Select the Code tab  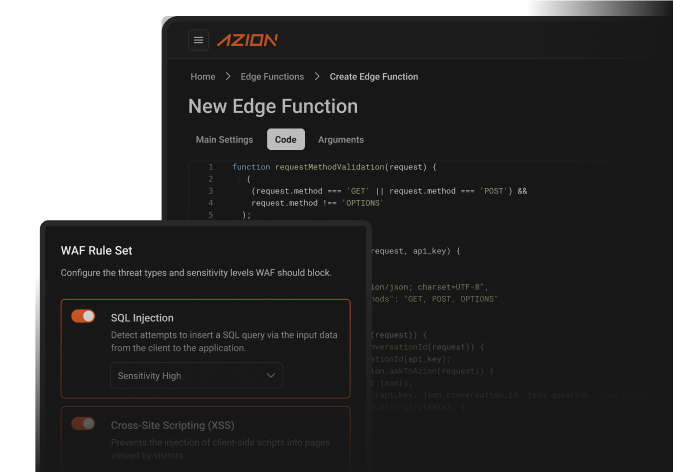(285, 139)
